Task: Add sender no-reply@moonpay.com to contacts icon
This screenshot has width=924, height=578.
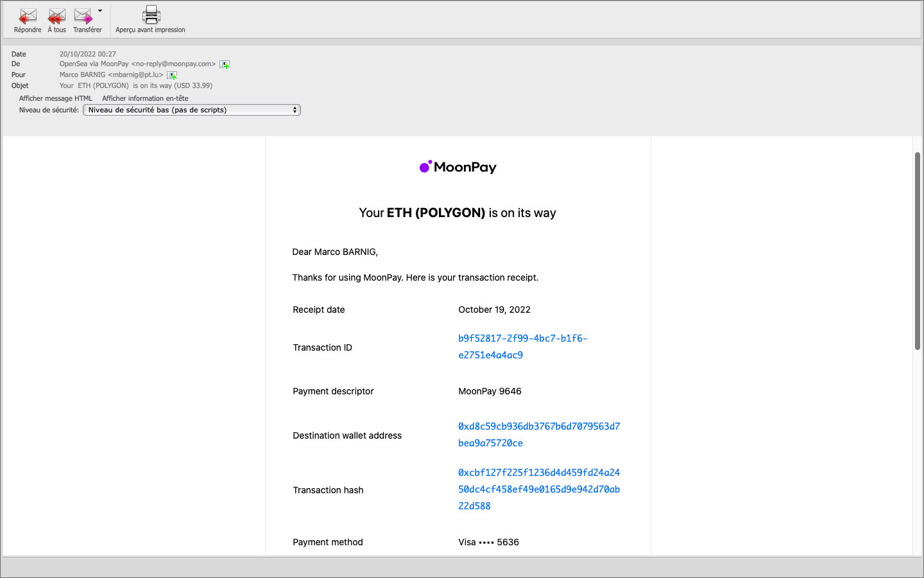Action: tap(225, 64)
